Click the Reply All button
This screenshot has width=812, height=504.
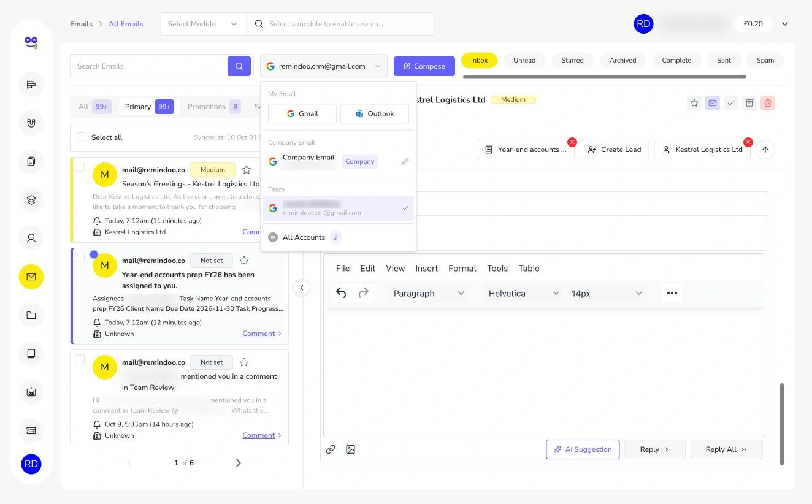tap(727, 449)
